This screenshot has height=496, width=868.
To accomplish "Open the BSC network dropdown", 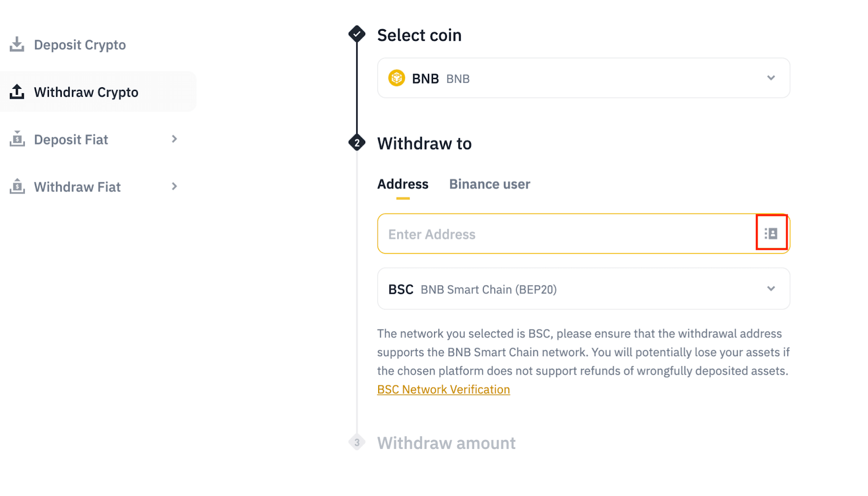I will pyautogui.click(x=770, y=289).
